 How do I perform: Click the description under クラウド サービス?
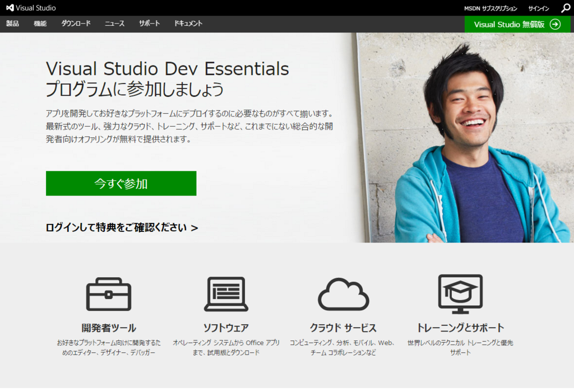[344, 348]
